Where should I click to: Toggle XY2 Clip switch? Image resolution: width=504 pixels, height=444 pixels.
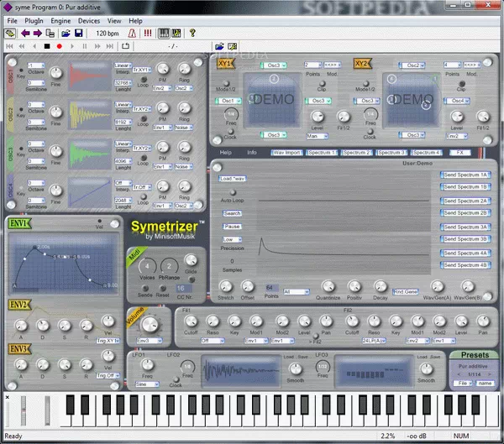pyautogui.click(x=461, y=84)
